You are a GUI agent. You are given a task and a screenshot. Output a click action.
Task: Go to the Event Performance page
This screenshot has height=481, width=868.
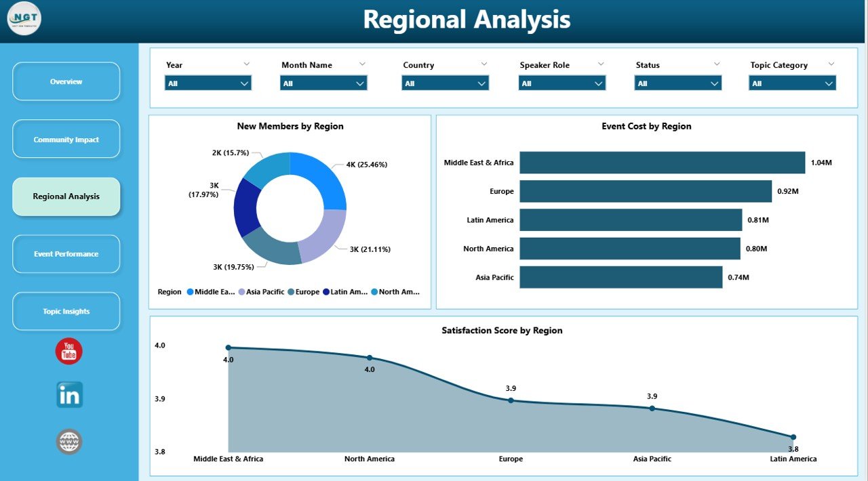tap(66, 253)
